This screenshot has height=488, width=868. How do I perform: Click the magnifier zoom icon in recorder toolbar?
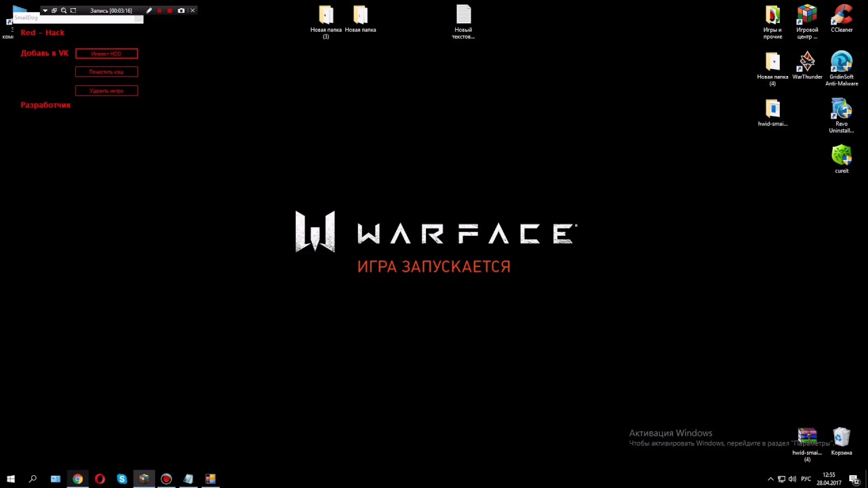click(x=64, y=11)
